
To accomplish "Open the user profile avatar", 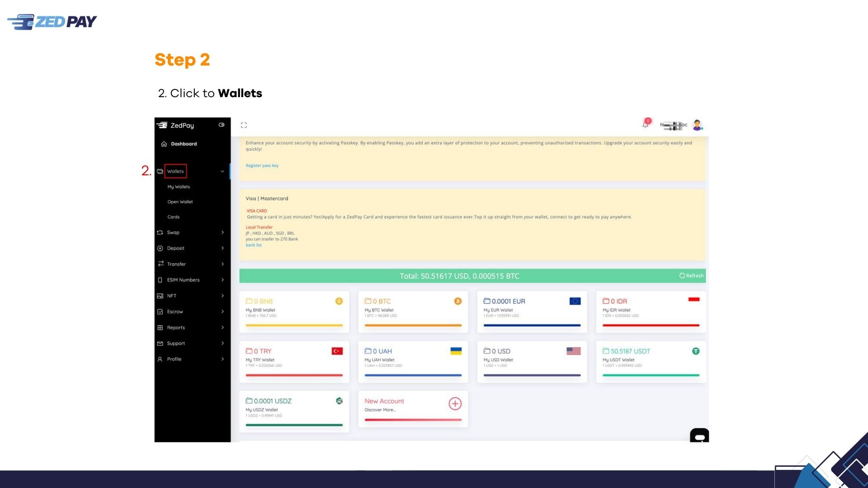I will 697,125.
